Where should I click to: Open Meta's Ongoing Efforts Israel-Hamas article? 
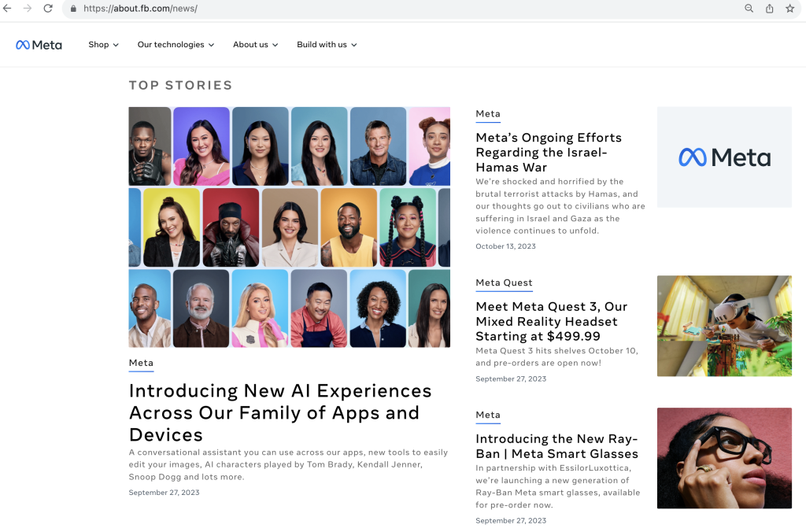pos(549,152)
